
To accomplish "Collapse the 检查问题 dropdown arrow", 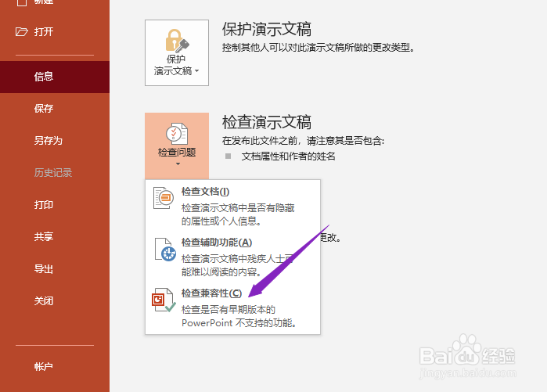I will point(178,164).
